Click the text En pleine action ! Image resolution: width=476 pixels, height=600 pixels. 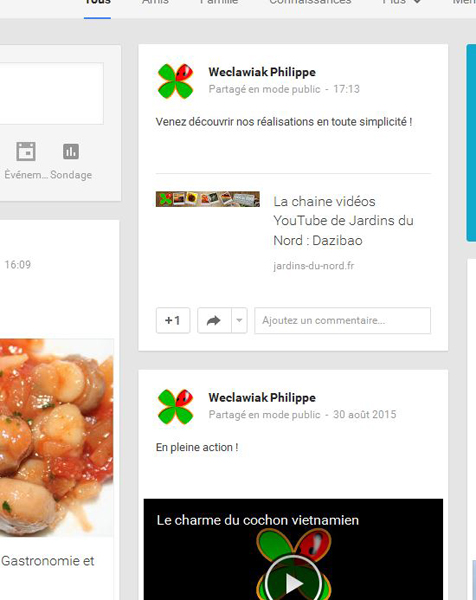197,448
